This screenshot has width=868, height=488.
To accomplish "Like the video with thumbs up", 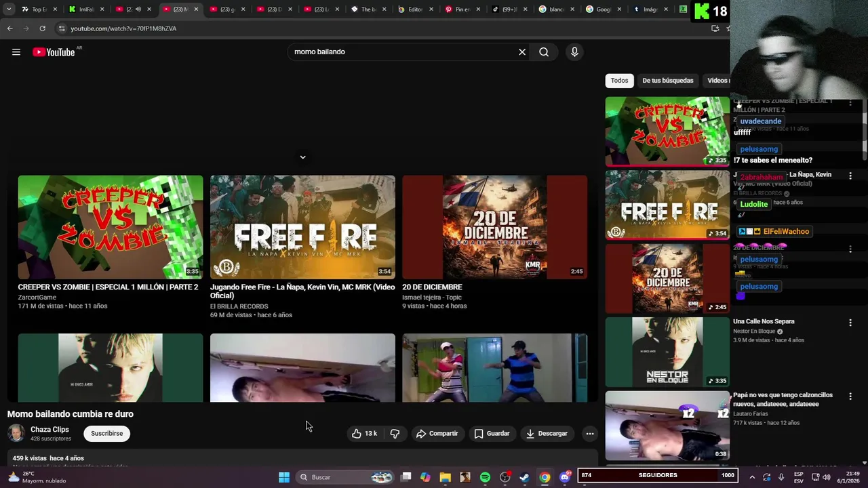I will tap(364, 434).
